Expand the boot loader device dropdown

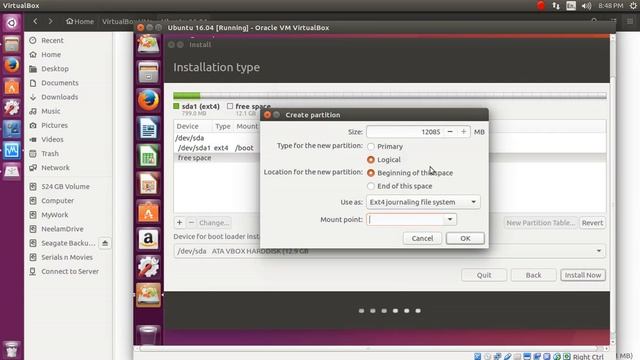(599, 251)
